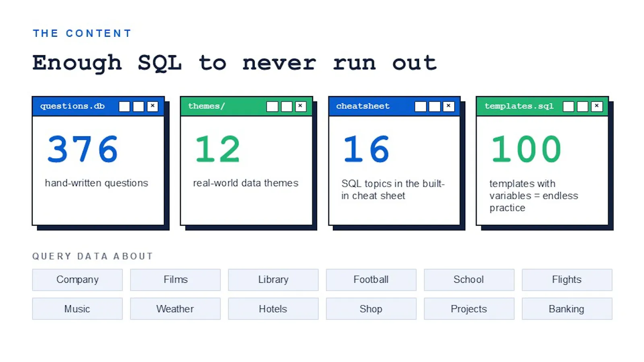Viewport: 644px width, 362px height.
Task: Choose the Projects theme chip
Action: tap(469, 309)
